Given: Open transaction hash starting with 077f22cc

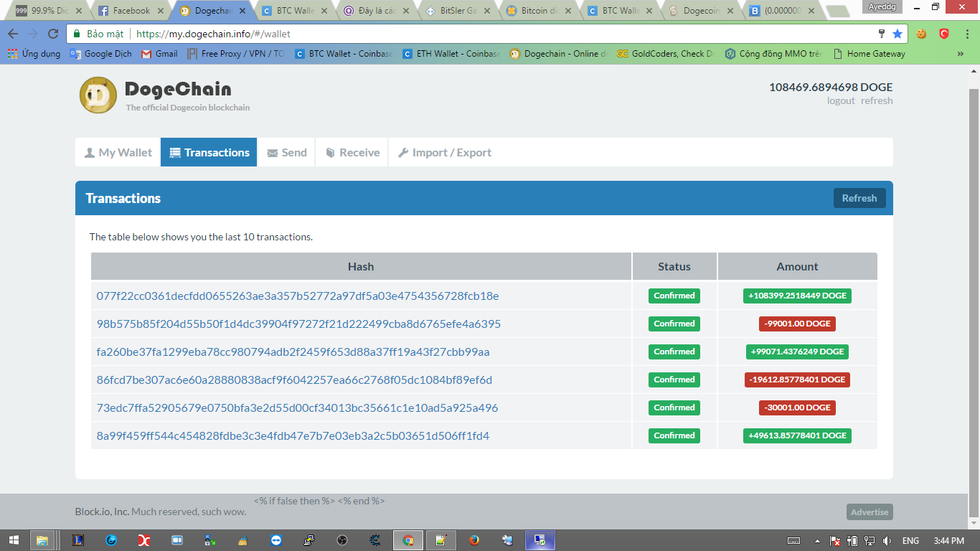Looking at the screenshot, I should [x=298, y=296].
